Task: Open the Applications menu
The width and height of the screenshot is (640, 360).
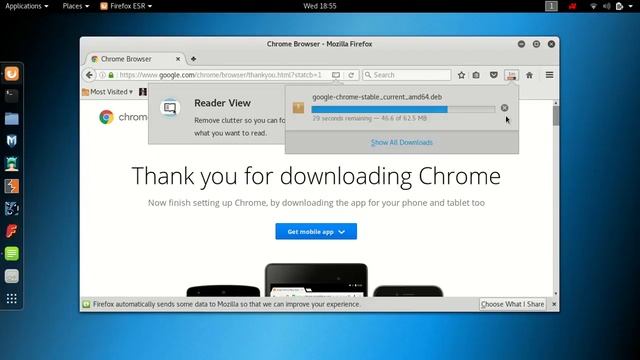Action: click(27, 6)
